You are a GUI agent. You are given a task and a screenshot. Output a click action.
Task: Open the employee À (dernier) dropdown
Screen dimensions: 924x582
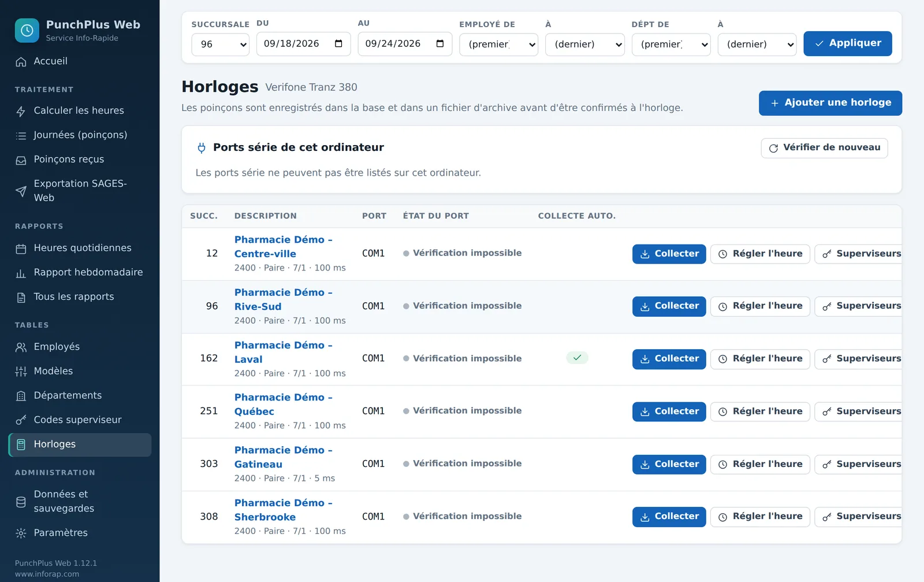(x=584, y=44)
